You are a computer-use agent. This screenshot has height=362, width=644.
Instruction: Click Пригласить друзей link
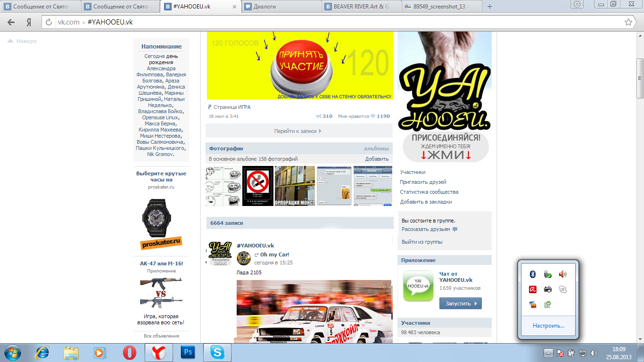click(x=423, y=182)
